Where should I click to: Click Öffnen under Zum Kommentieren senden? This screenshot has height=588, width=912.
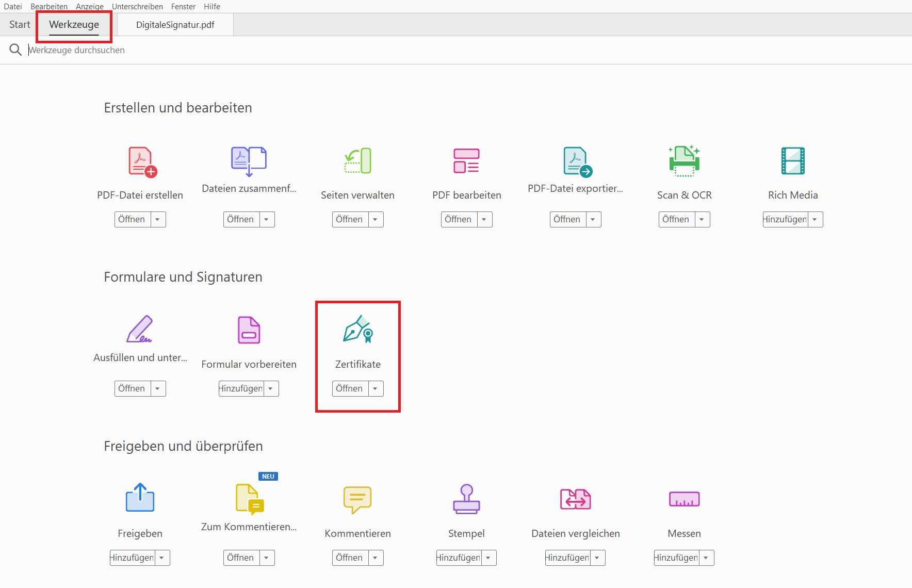pyautogui.click(x=241, y=558)
